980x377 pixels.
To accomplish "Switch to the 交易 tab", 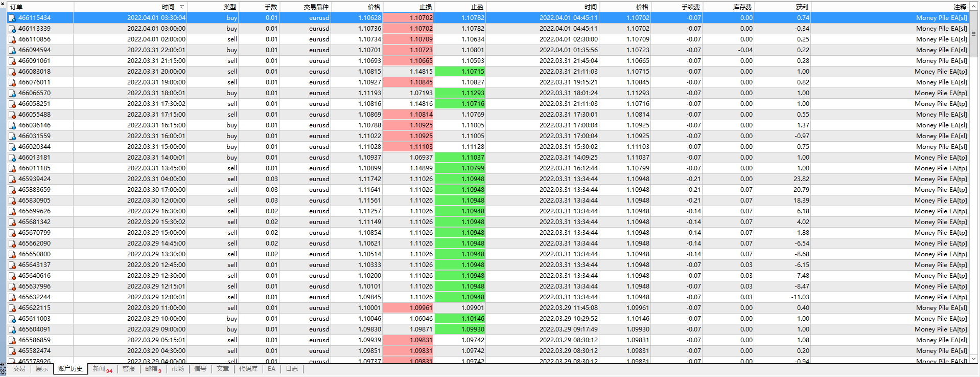I will click(x=19, y=369).
